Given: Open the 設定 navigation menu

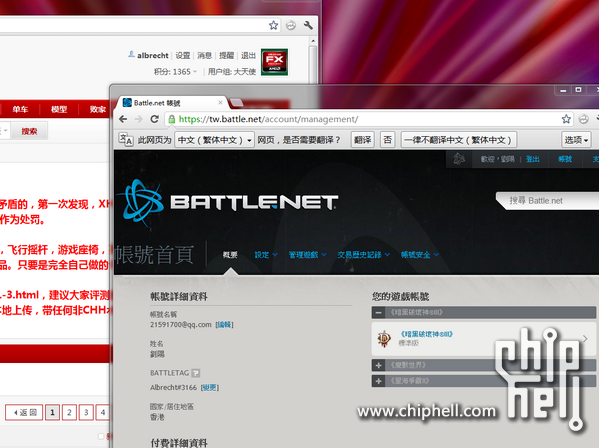Looking at the screenshot, I should point(266,255).
